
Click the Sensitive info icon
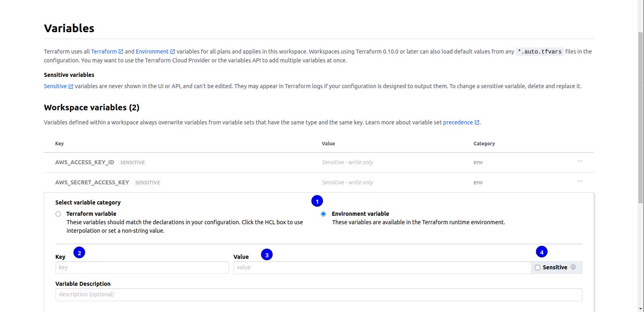coord(573,267)
